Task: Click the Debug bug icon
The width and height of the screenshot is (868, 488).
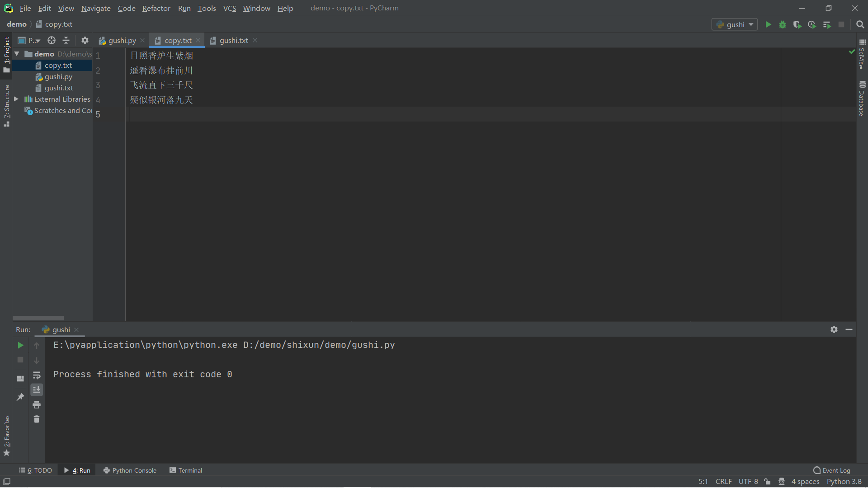Action: click(783, 24)
